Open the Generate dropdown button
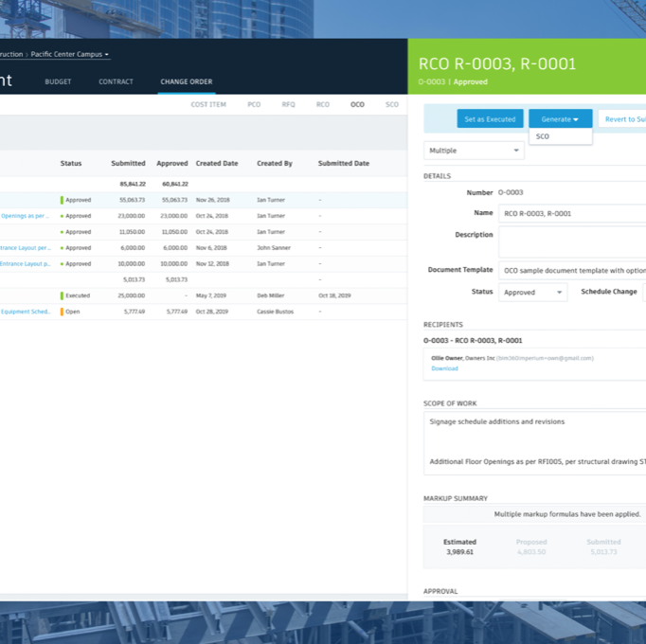 (561, 119)
